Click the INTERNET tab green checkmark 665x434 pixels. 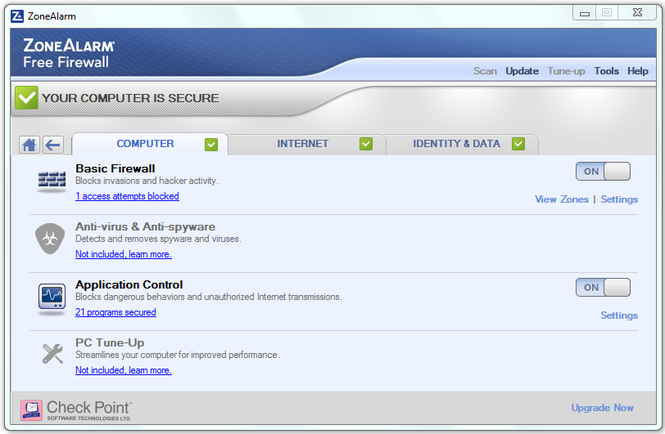point(366,144)
